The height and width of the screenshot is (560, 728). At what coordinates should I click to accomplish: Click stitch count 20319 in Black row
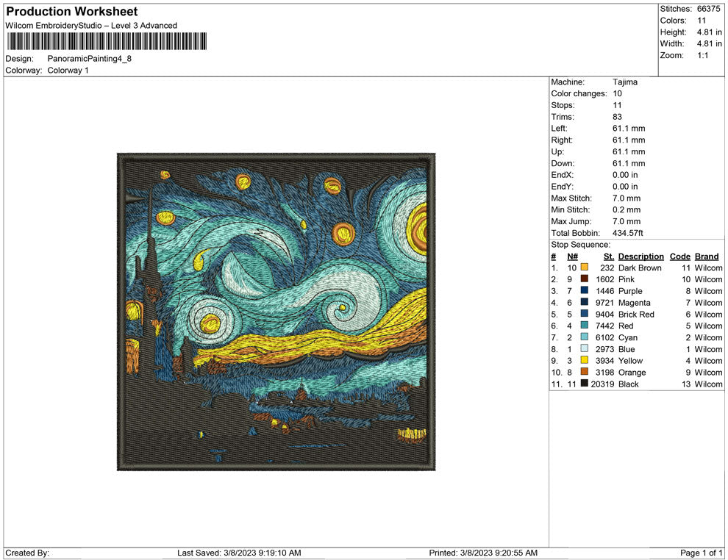tap(602, 384)
